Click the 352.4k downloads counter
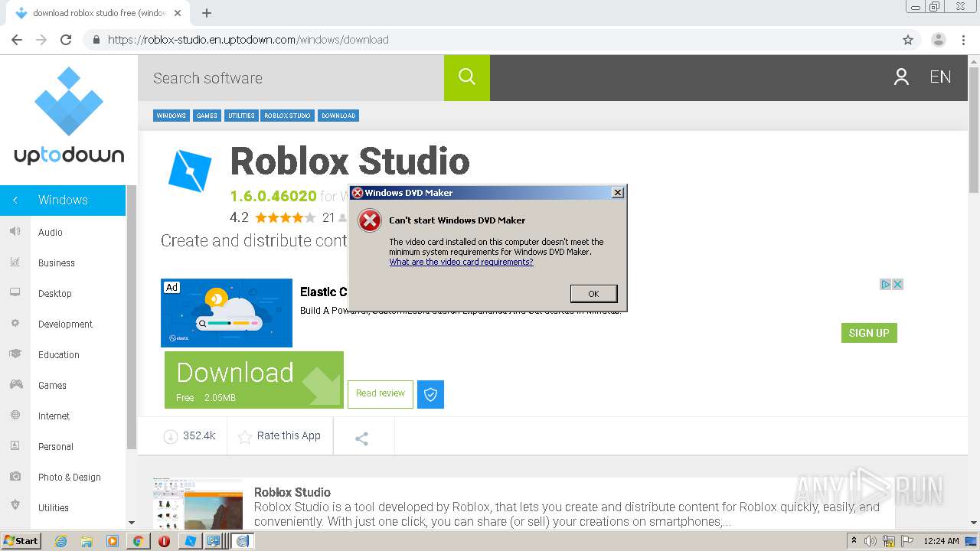Image resolution: width=980 pixels, height=551 pixels. [x=190, y=436]
